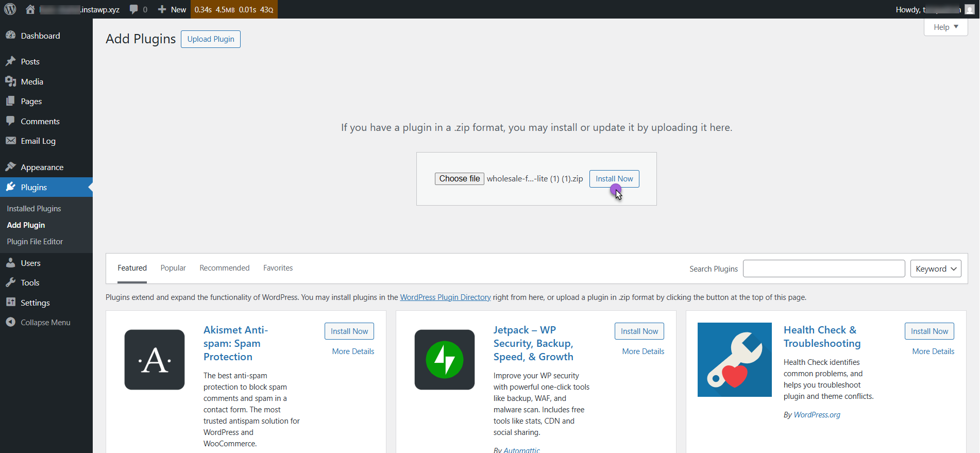Switch to the Featured tab

click(x=132, y=268)
